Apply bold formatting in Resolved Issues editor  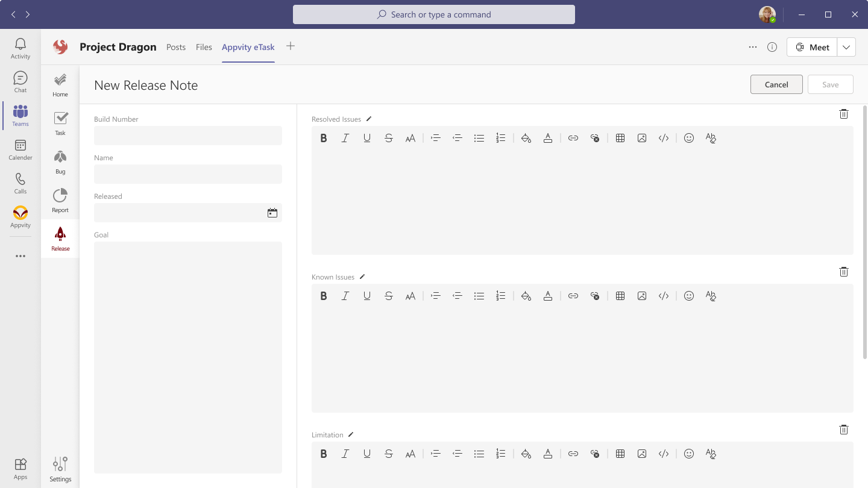pos(324,138)
